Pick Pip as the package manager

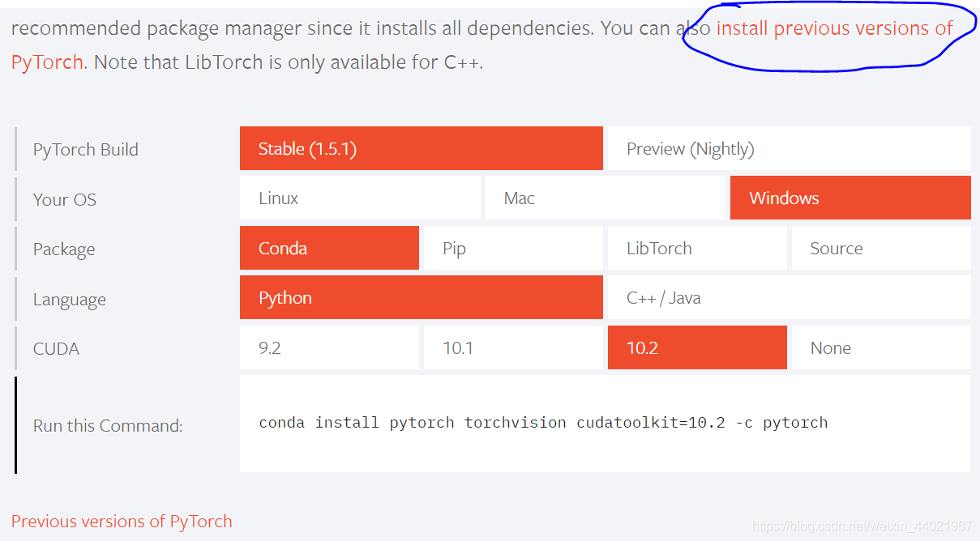pos(512,248)
